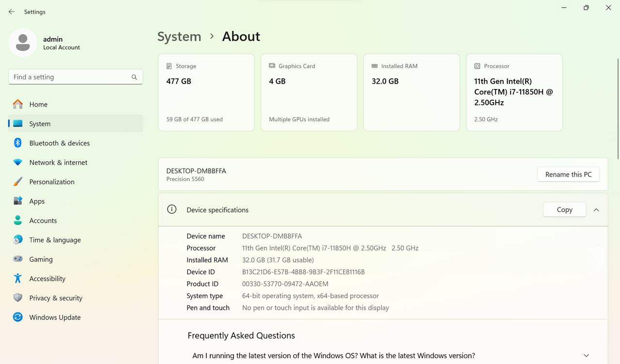Open Accessibility settings page
The height and width of the screenshot is (364, 620).
76,278
